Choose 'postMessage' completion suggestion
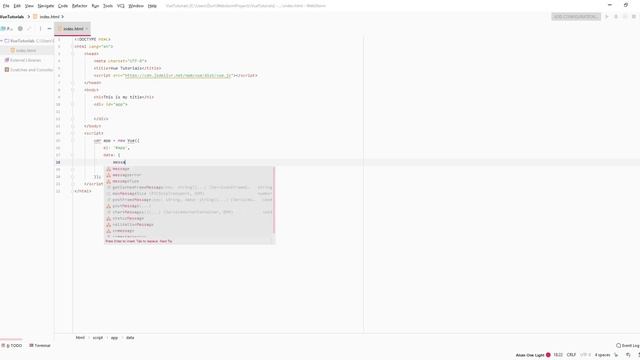The image size is (640, 360). pyautogui.click(x=189, y=206)
